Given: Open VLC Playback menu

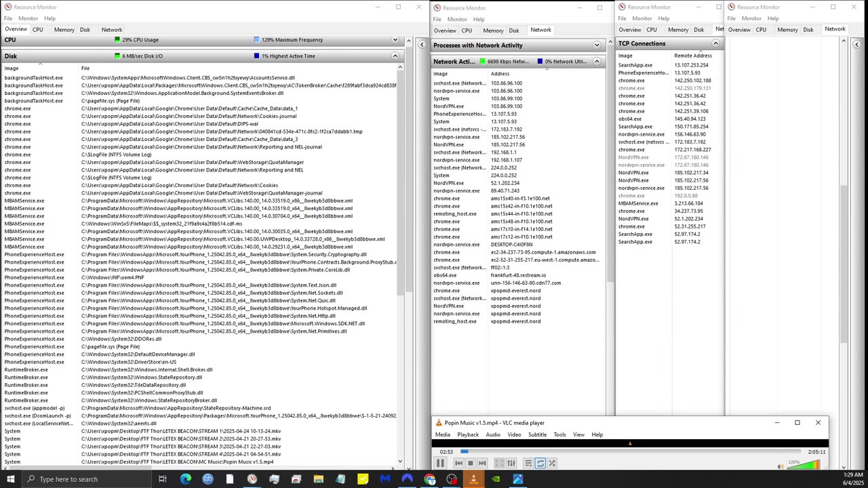Looking at the screenshot, I should tap(468, 434).
